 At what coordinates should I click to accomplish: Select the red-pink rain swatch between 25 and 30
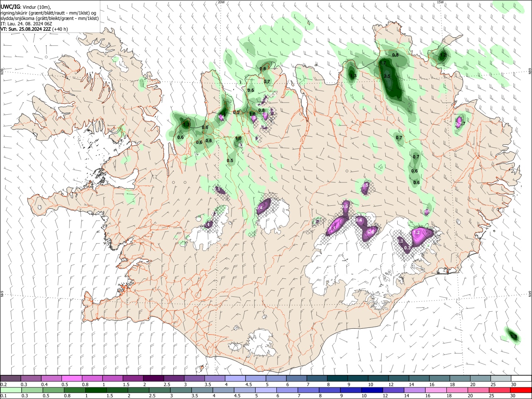click(500, 390)
